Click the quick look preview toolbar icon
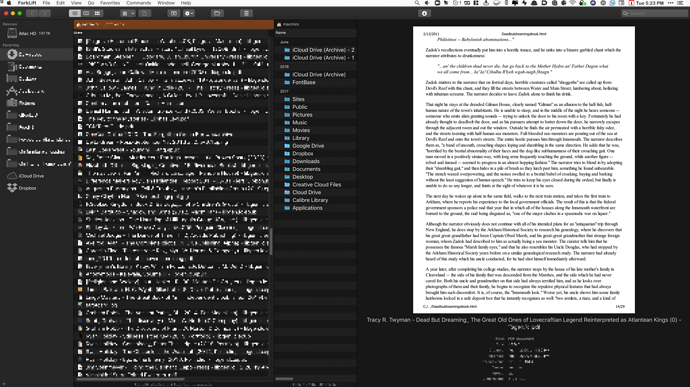Image resolution: width=690 pixels, height=387 pixels. (174, 13)
